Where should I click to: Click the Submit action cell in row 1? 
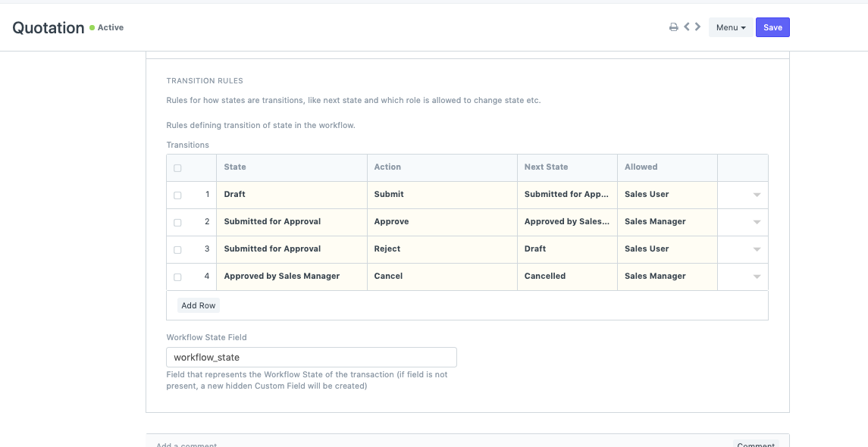(442, 195)
